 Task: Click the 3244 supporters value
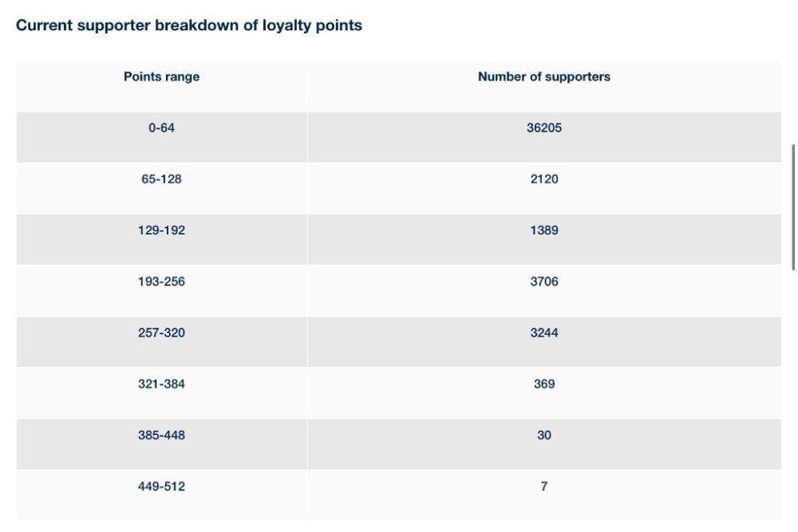544,333
